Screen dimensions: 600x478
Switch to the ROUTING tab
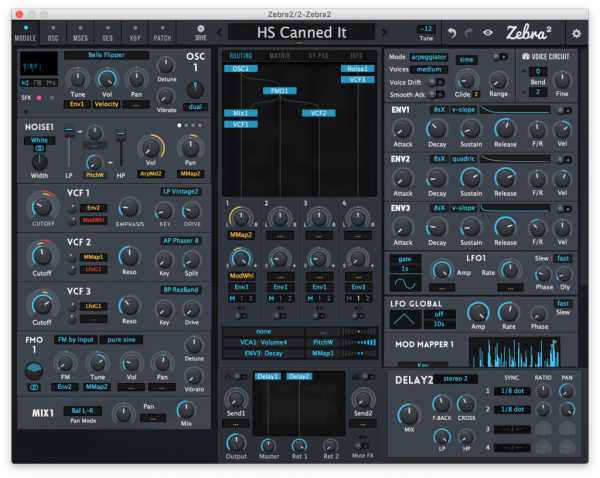241,56
